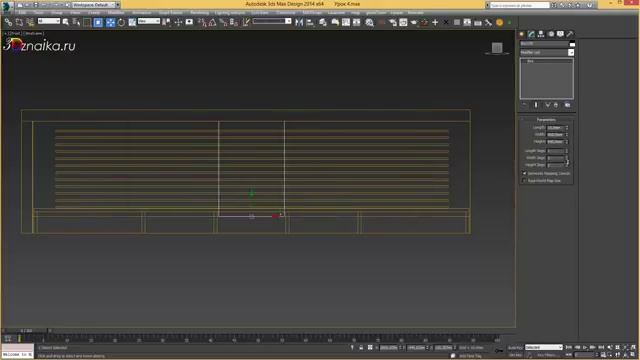Open the Modifiers menu
This screenshot has height=360, width=640.
click(116, 13)
